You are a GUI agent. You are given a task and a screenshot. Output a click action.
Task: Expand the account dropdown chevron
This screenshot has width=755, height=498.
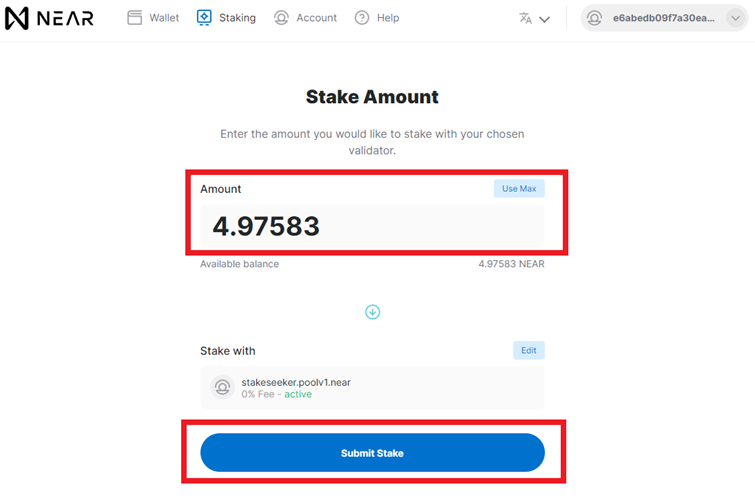735,18
